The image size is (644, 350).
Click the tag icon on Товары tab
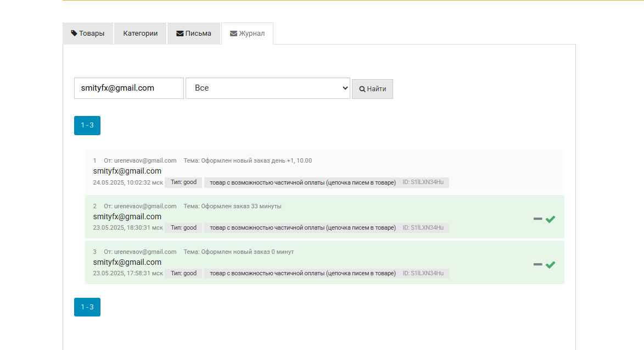(x=74, y=34)
